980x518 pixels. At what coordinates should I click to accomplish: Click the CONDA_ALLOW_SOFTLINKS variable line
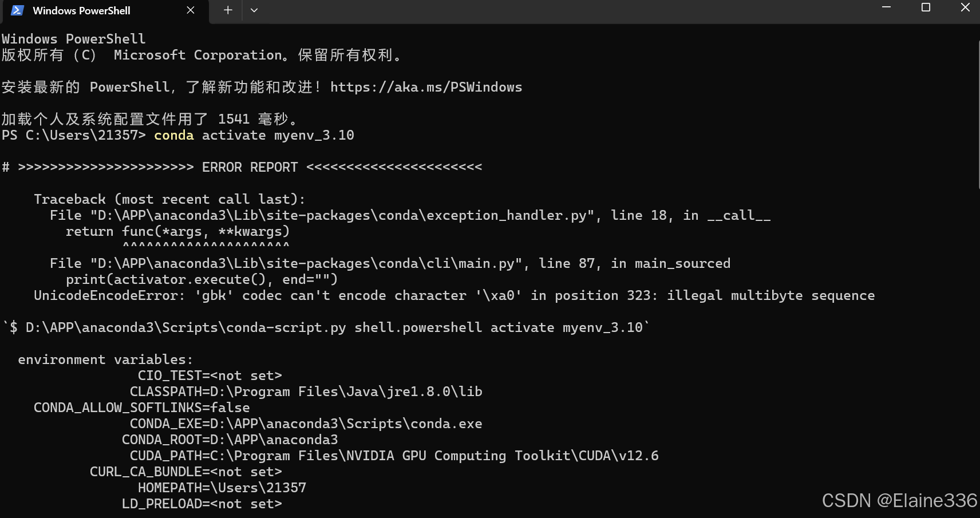141,408
